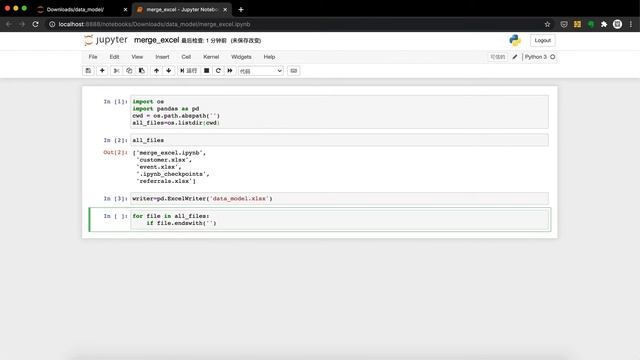Viewport: 640px width, 360px height.
Task: Run the selected cell button
Action: click(x=189, y=71)
